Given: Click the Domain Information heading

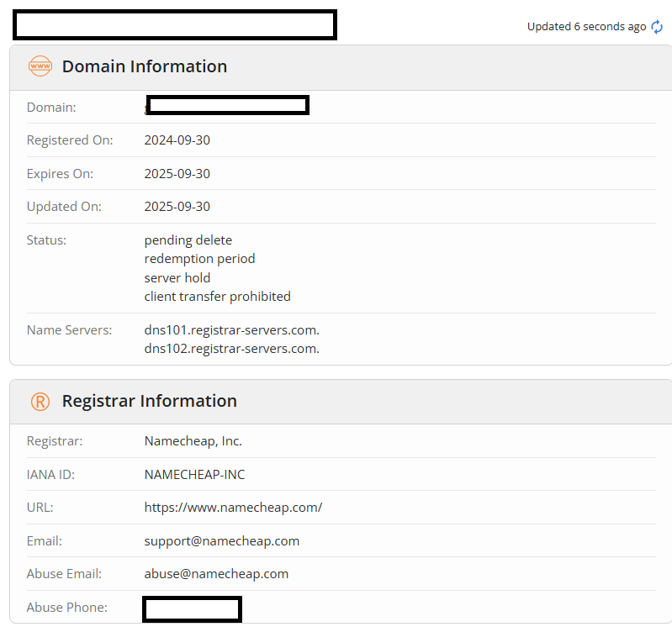Looking at the screenshot, I should (145, 66).
